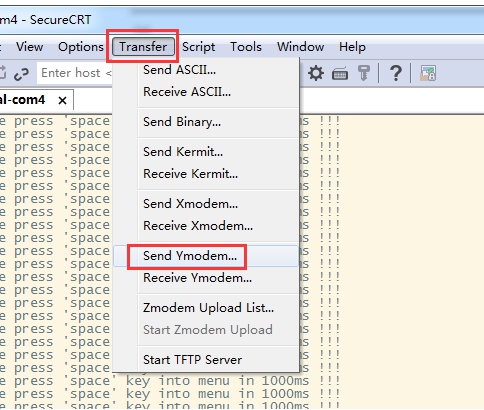Click the Enter host input field

tap(75, 73)
